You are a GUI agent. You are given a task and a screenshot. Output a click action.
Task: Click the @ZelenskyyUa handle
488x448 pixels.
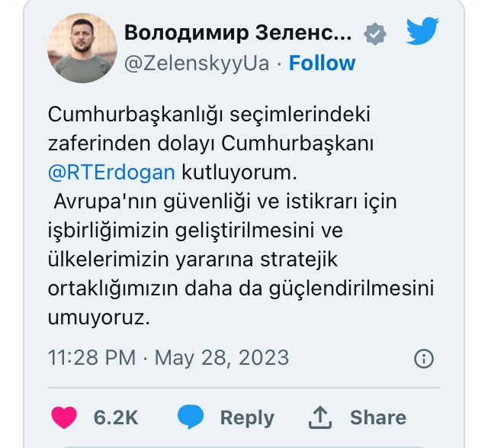click(197, 63)
